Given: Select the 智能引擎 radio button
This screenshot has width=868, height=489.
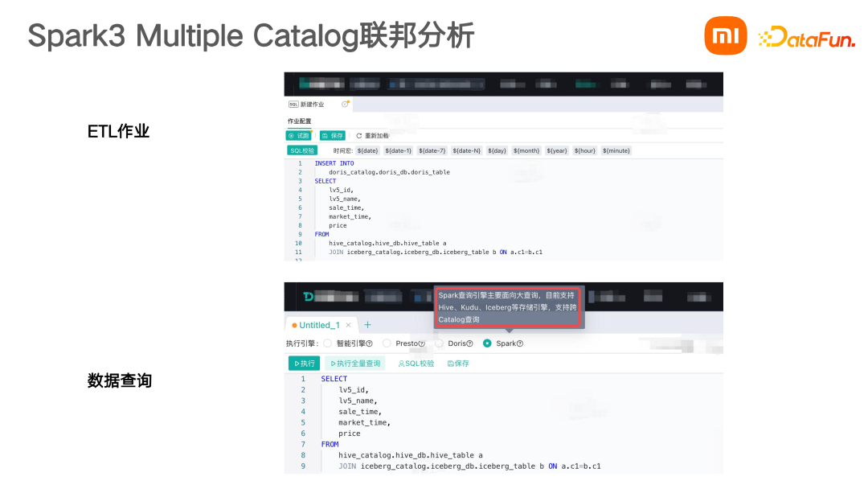Looking at the screenshot, I should 327,343.
